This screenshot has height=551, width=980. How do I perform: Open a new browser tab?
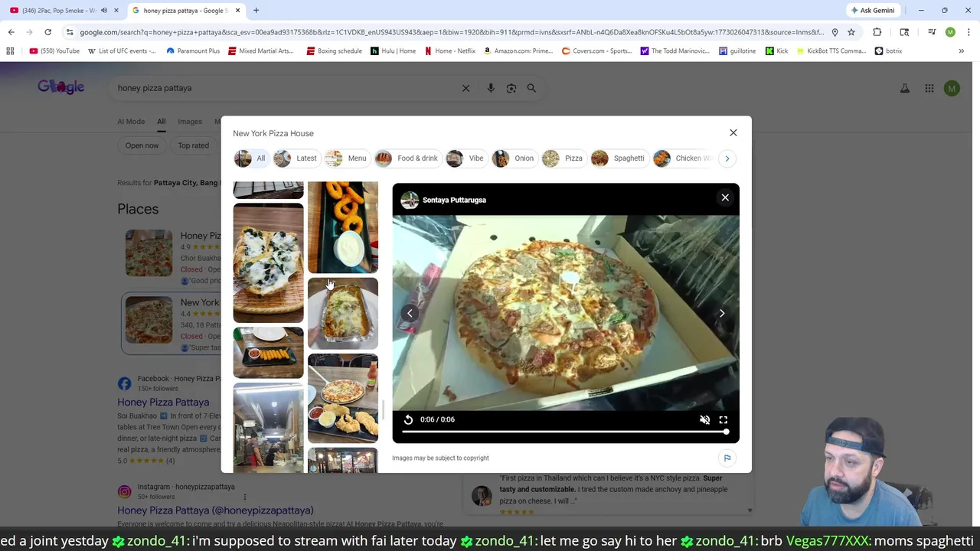point(256,11)
